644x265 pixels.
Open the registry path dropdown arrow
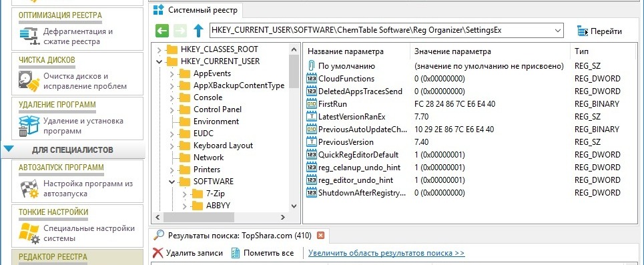pos(557,31)
